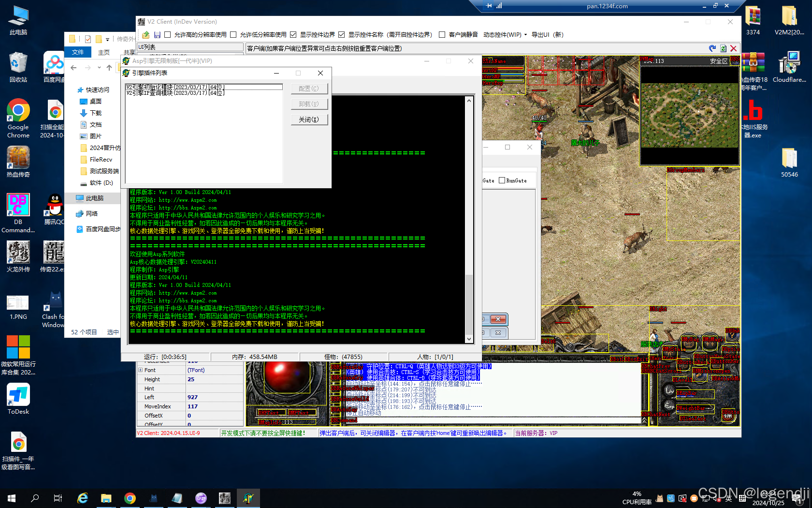This screenshot has width=812, height=508.
Task: Open Windows Start menu
Action: coord(12,498)
